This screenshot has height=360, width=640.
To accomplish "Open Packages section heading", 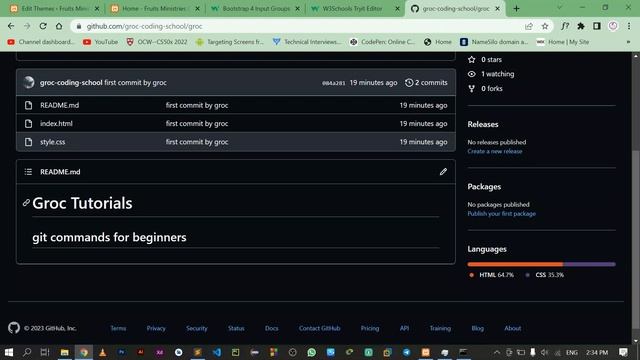I will click(x=484, y=187).
